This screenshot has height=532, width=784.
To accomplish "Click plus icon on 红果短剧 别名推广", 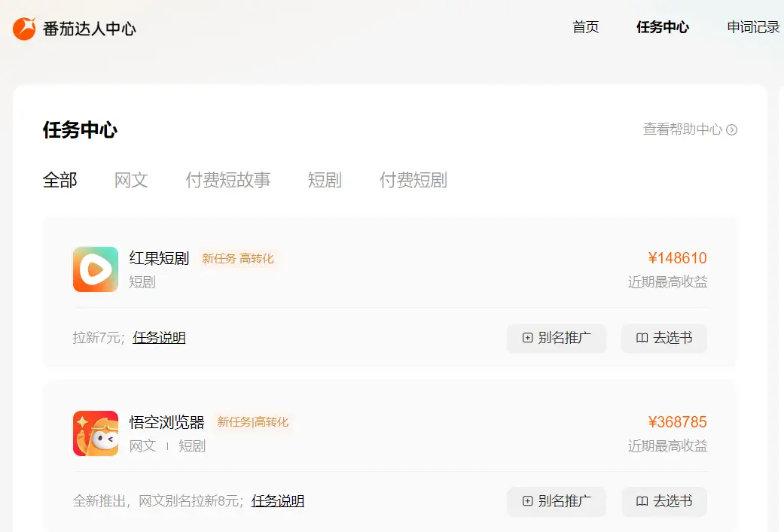I will [x=527, y=338].
